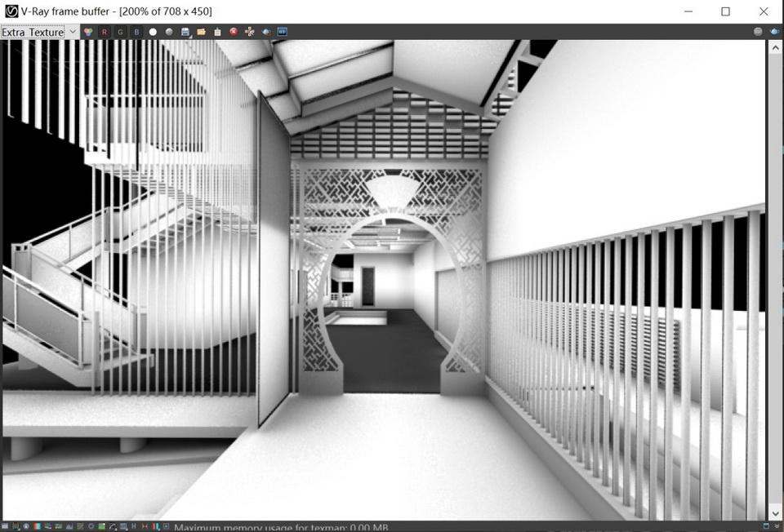Start render with top-right teapot icon

coord(773,32)
